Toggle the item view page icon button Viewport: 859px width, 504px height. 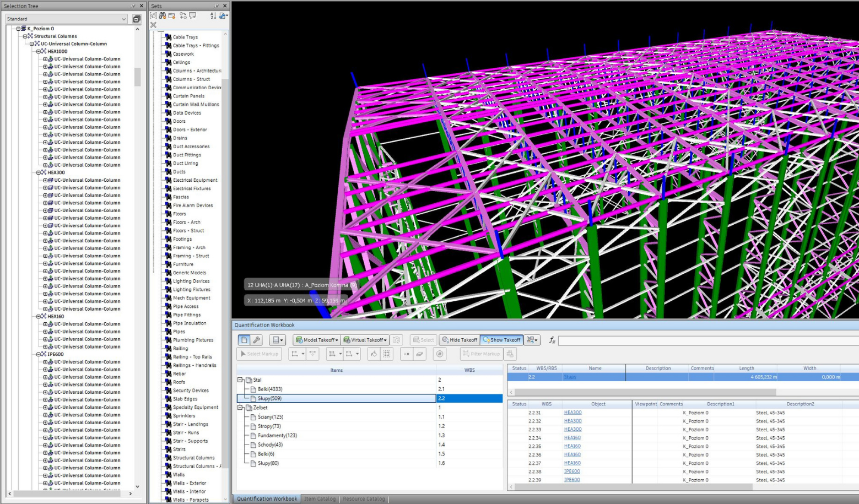click(x=244, y=340)
